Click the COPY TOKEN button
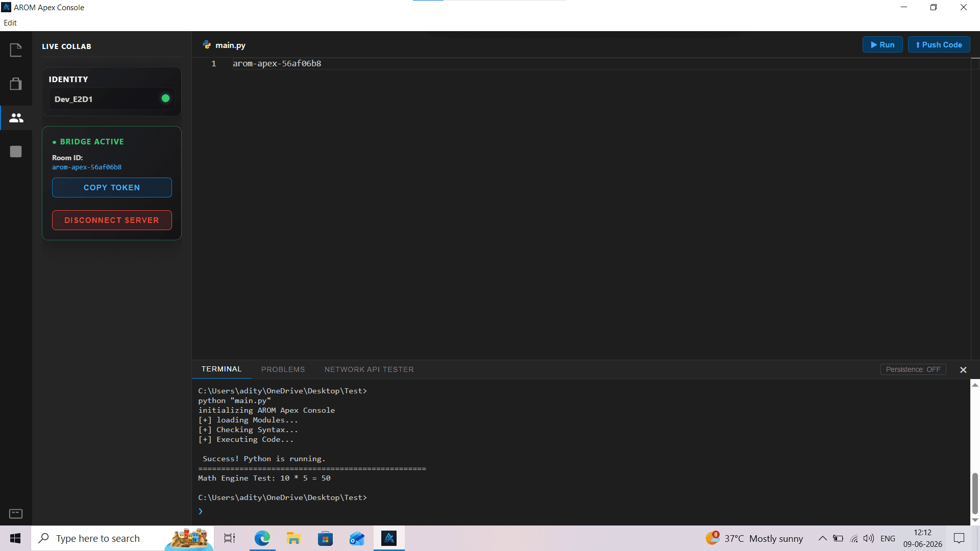 112,187
